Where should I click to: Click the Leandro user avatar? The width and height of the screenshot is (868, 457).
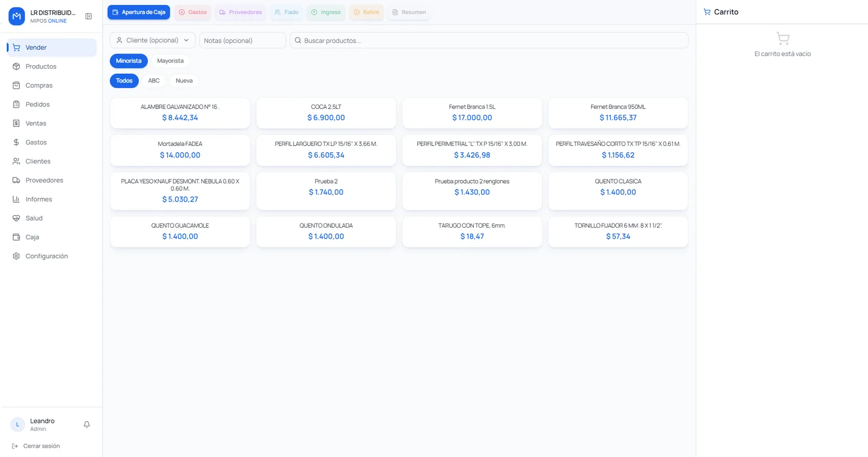[x=17, y=424]
